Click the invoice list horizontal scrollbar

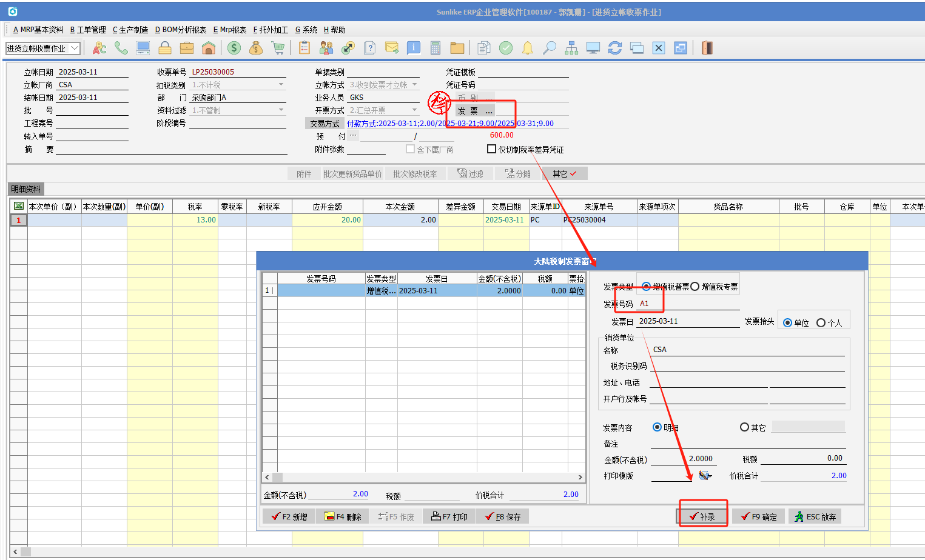(423, 478)
